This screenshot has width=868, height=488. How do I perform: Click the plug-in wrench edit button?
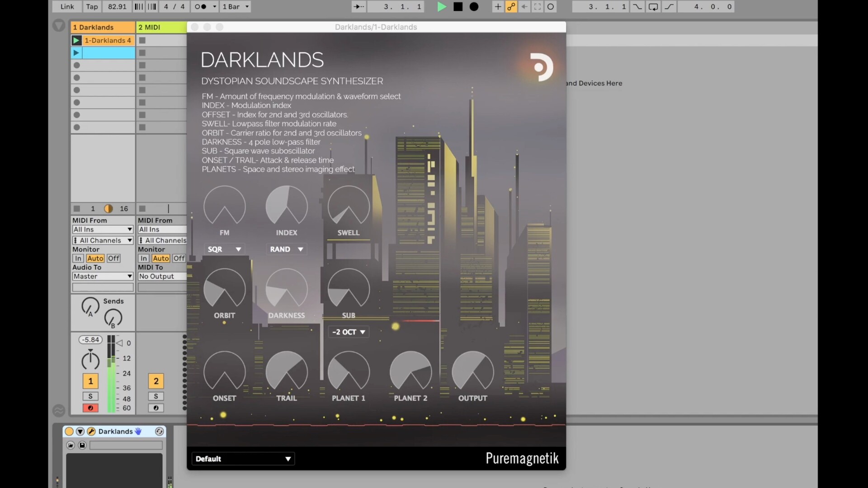[91, 432]
